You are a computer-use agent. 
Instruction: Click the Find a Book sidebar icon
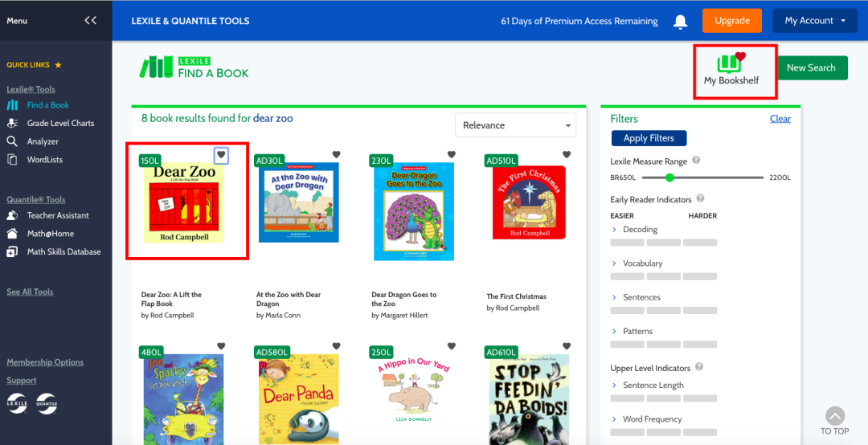coord(12,105)
